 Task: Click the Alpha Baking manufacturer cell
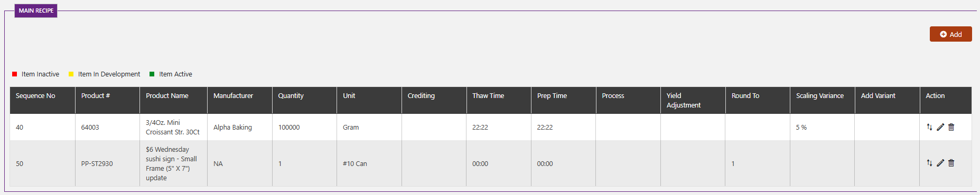(232, 128)
